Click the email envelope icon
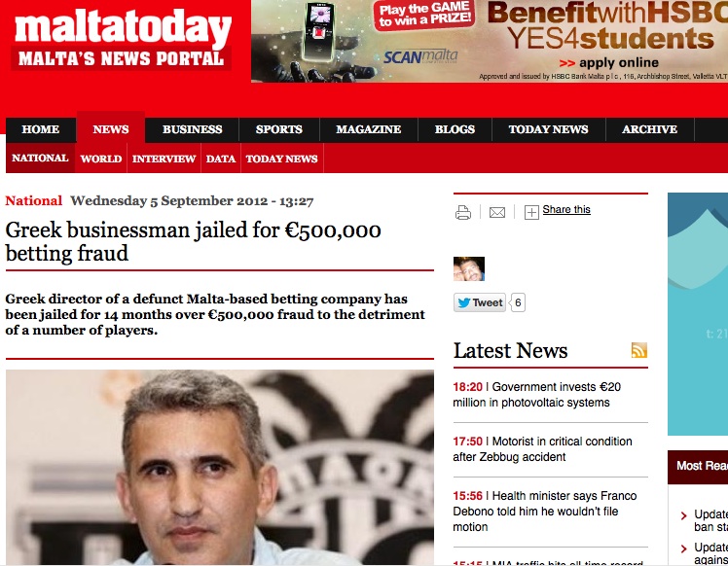The image size is (728, 566). tap(497, 212)
